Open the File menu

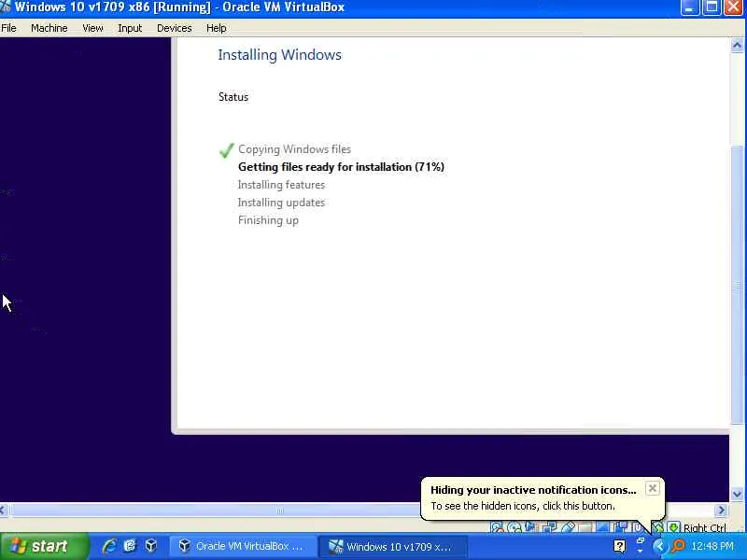click(x=8, y=28)
